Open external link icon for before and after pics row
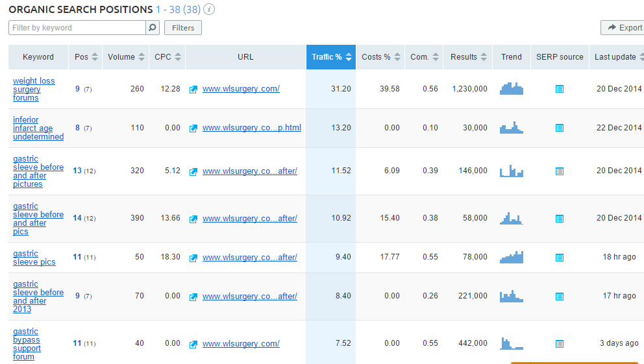The image size is (644, 364). point(193,219)
